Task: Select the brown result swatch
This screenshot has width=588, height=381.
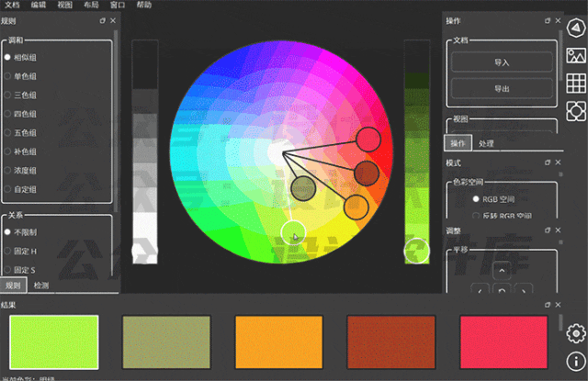Action: click(x=391, y=342)
